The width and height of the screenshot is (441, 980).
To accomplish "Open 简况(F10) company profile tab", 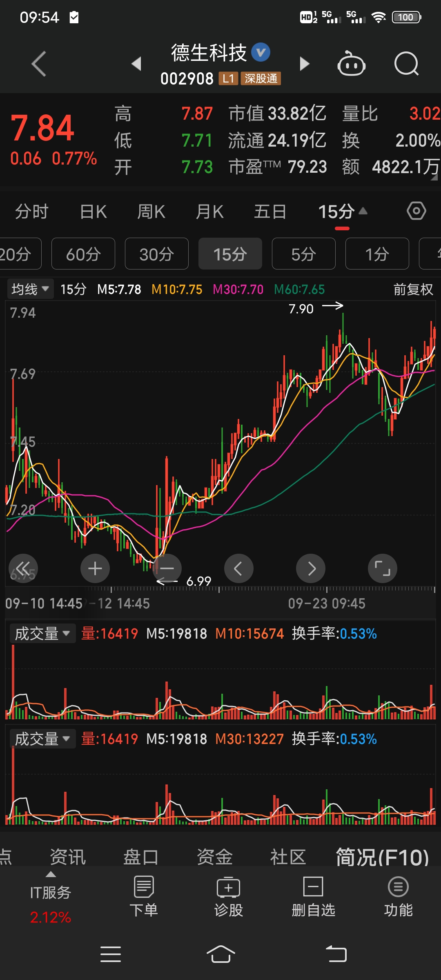I will (383, 857).
